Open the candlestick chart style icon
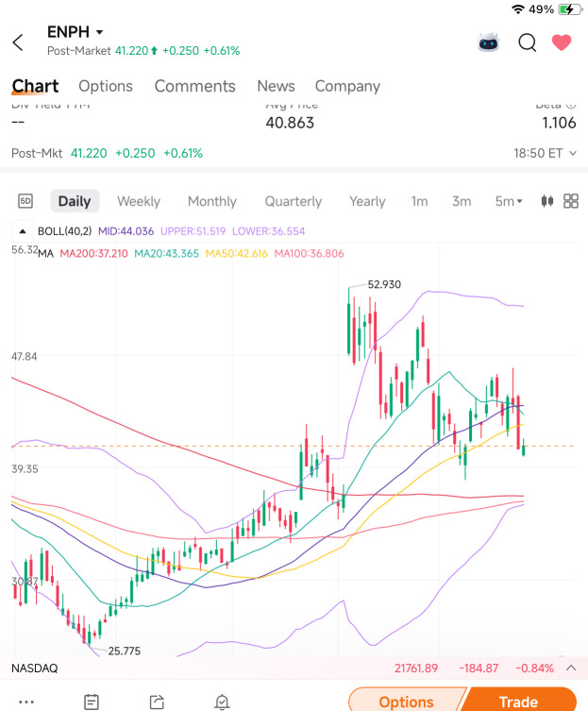Screen dimensions: 588x711 (547, 201)
